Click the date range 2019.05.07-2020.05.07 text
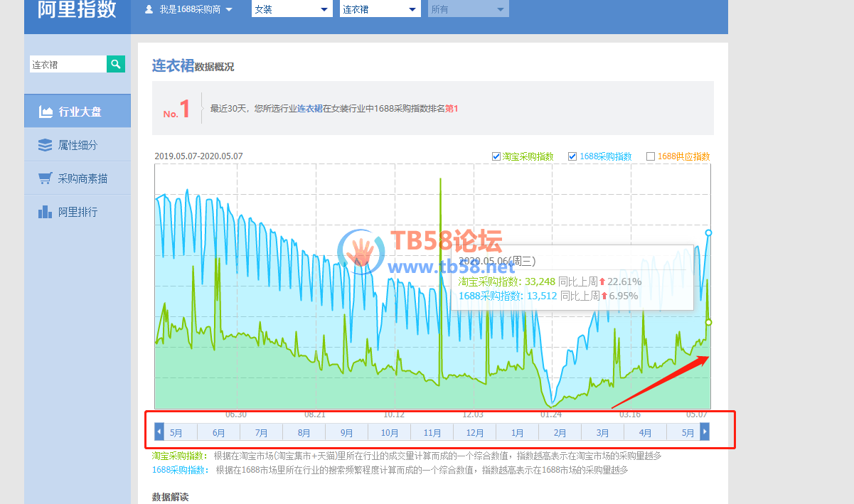The height and width of the screenshot is (504, 854). 198,156
